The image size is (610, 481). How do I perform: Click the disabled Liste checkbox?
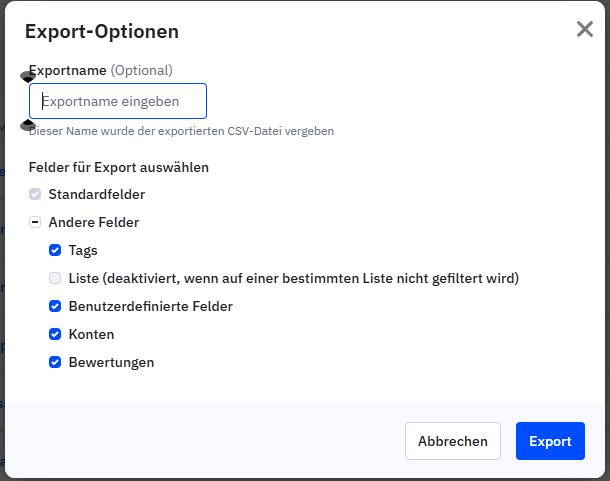pos(56,278)
